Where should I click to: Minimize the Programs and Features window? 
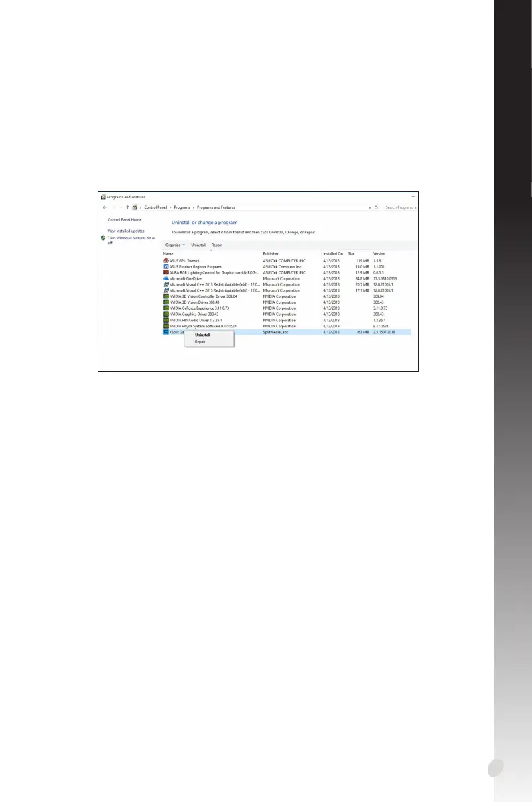(413, 197)
